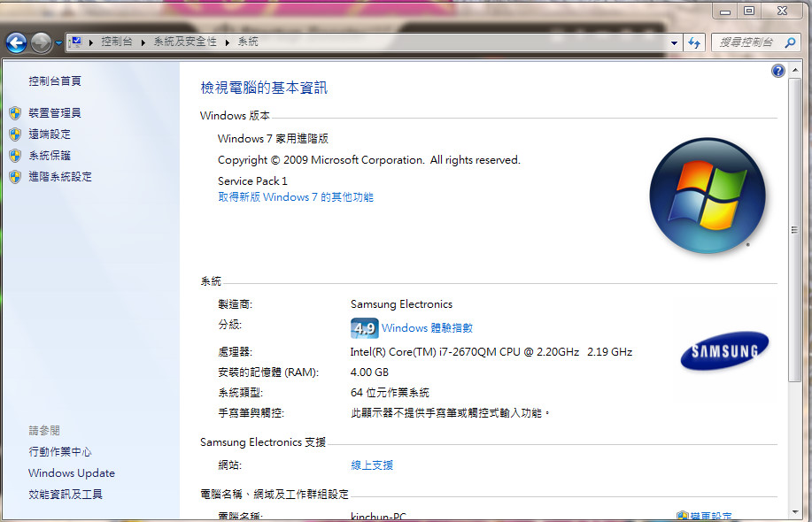Click the Forward navigation arrow button
This screenshot has height=522, width=812.
(41, 42)
